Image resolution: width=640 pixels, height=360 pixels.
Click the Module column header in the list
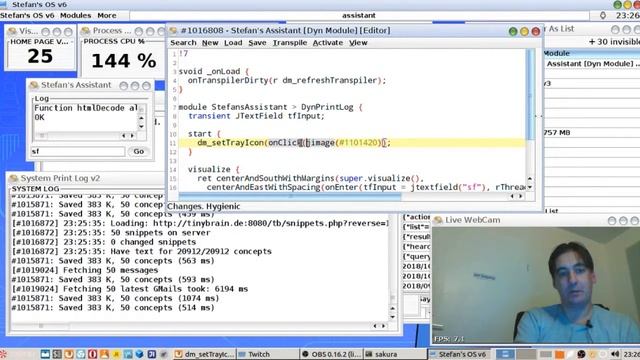591,53
